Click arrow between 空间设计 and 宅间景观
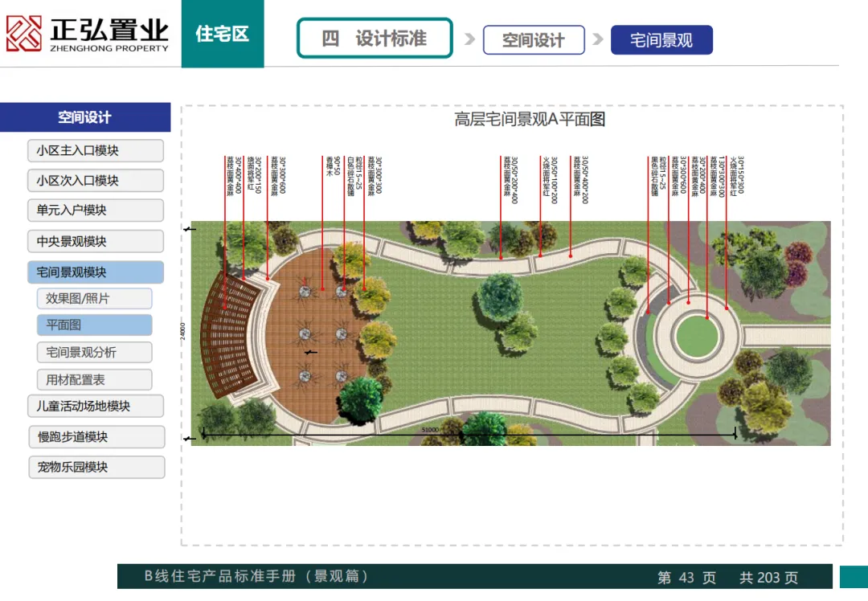Image resolution: width=868 pixels, height=601 pixels. coord(598,39)
